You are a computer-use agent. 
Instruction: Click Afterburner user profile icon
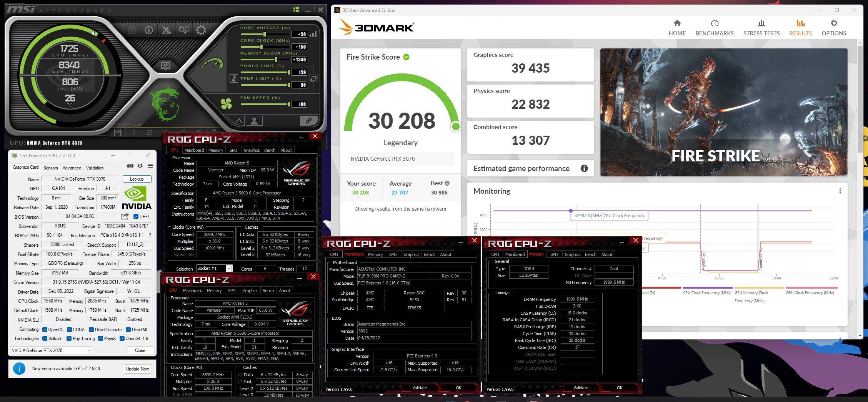click(254, 121)
